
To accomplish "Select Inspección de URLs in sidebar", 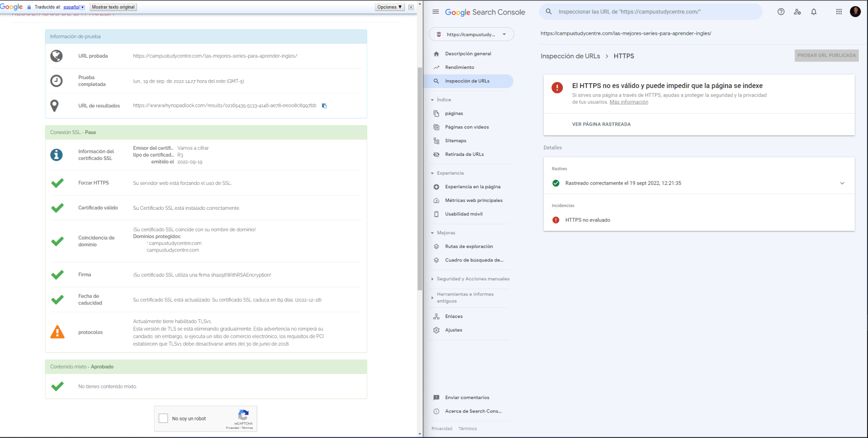I will [468, 81].
